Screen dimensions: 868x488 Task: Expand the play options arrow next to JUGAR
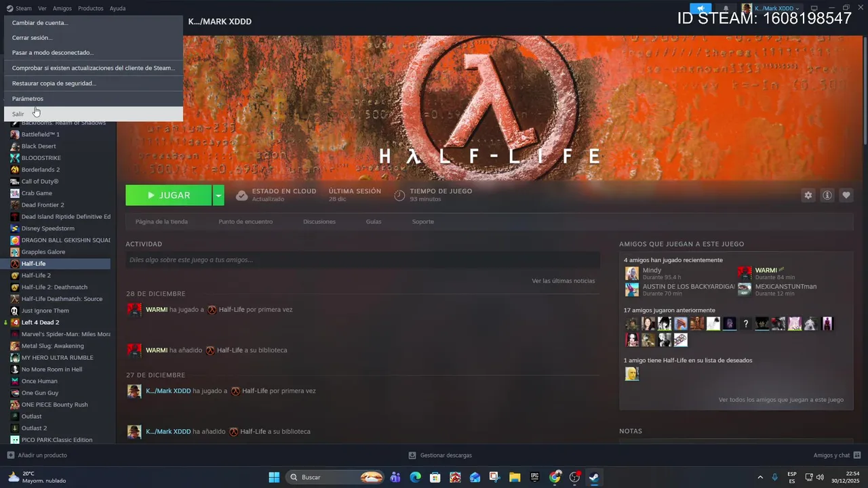218,195
